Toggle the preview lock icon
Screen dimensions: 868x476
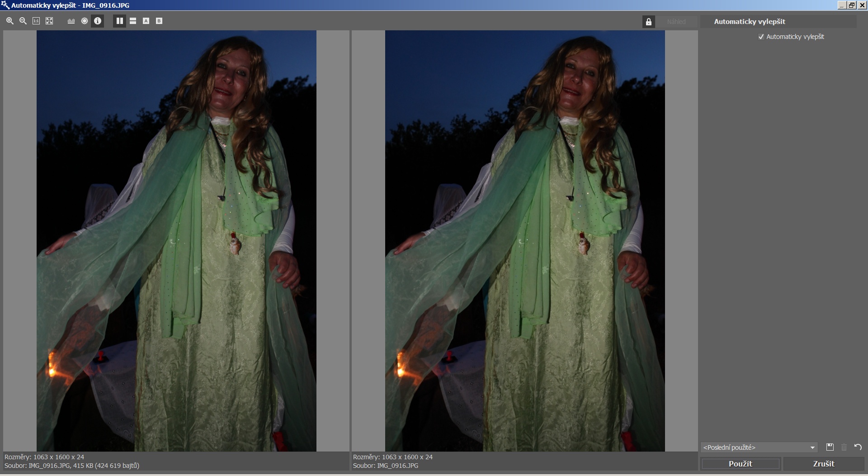pos(649,22)
